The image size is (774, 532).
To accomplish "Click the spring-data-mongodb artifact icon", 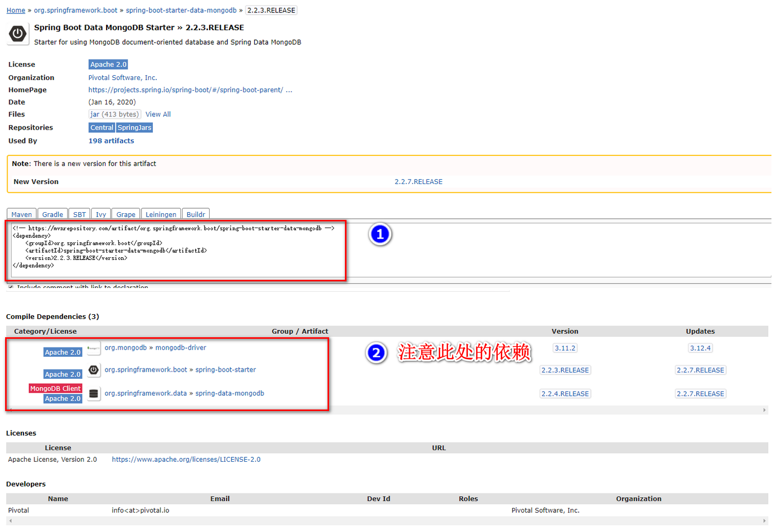I will [93, 393].
